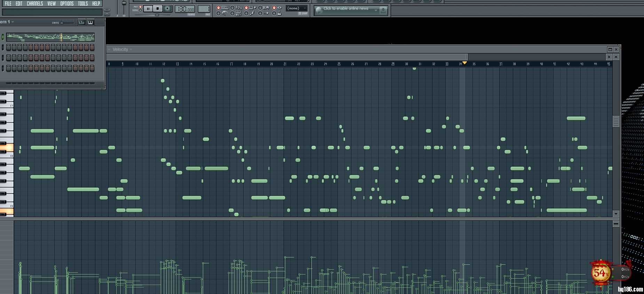Viewport: 644px width, 294px height.
Task: Open the piano roll menu arrow left of Velocity
Action: click(x=109, y=49)
